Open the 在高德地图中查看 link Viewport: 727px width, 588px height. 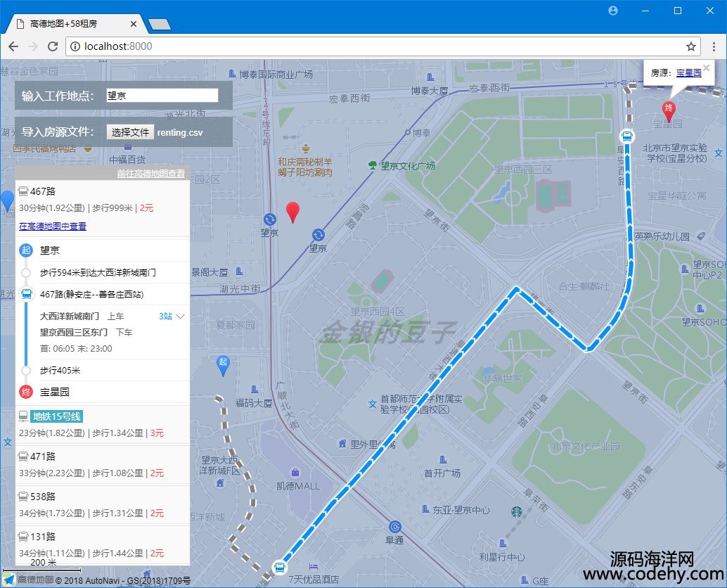pos(53,226)
